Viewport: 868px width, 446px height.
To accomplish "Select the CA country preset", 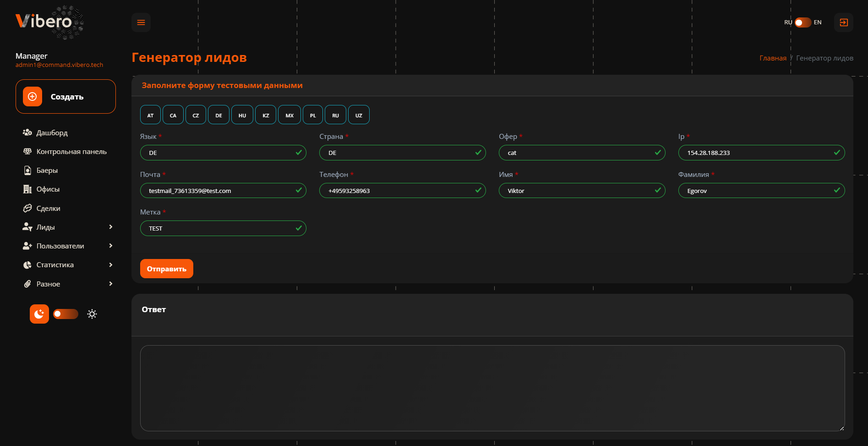I will pos(173,115).
